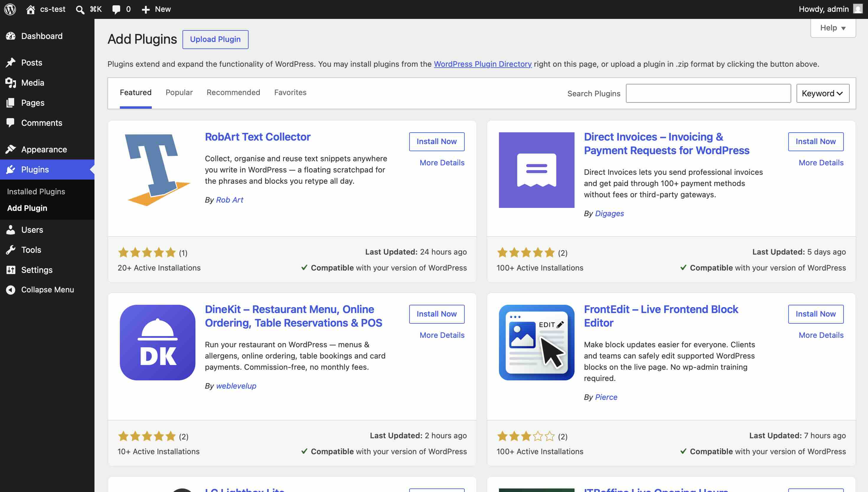The width and height of the screenshot is (868, 492).
Task: Click RobArt five-star rating
Action: (147, 252)
